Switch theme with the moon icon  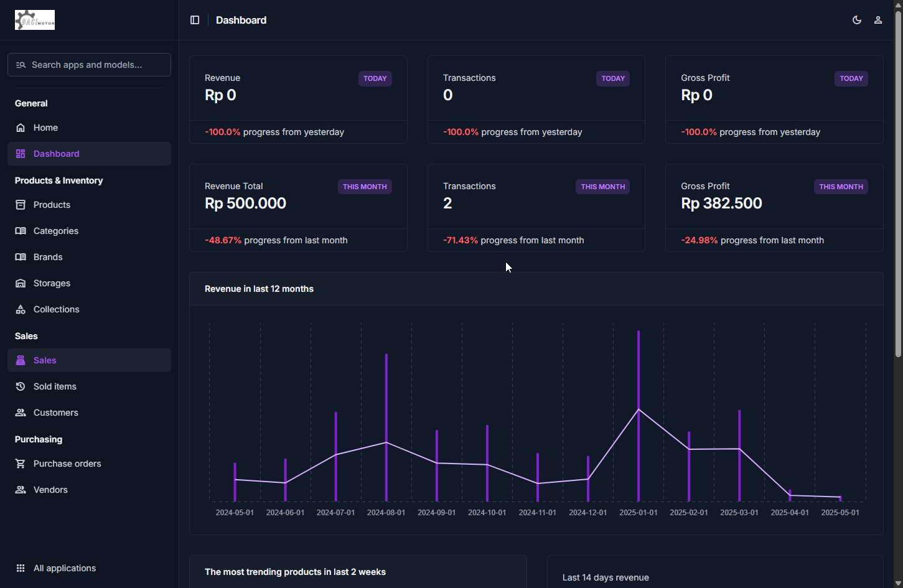coord(857,20)
